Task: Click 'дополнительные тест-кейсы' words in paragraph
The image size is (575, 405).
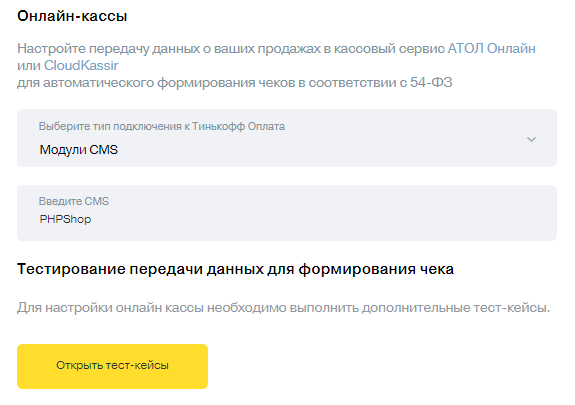Action: coord(456,307)
